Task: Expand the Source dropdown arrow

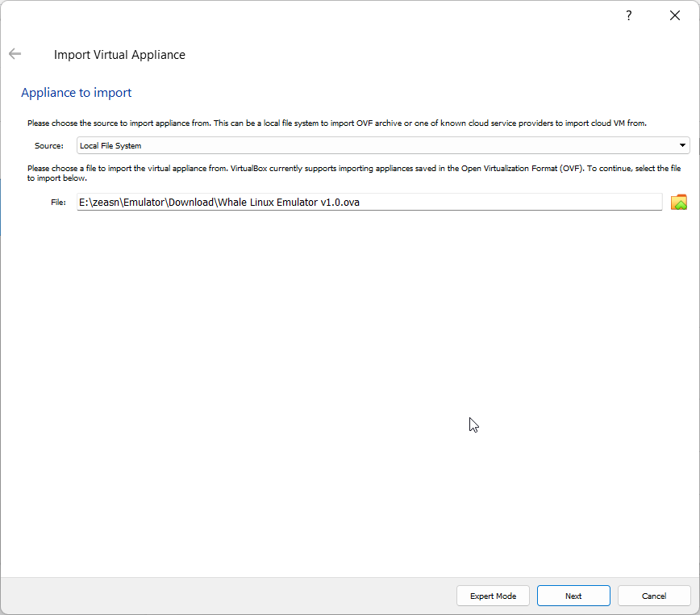Action: point(682,145)
